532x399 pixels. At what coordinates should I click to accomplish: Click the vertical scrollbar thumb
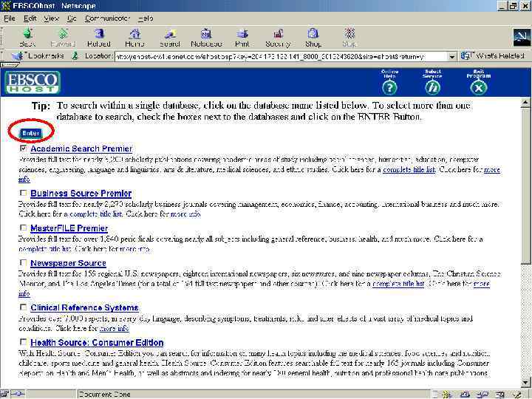tap(525, 185)
